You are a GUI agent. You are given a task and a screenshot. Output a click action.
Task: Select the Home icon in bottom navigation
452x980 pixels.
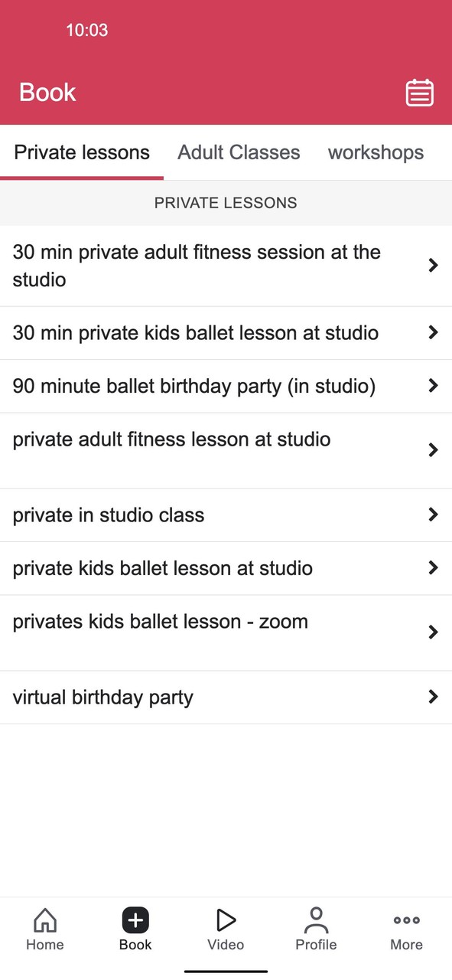pyautogui.click(x=44, y=929)
